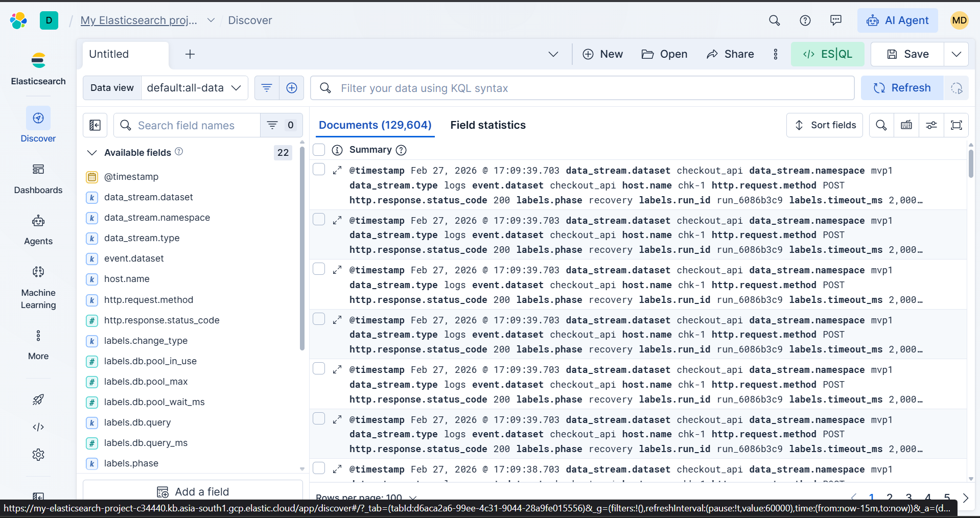Switch to the Field statistics tab
The width and height of the screenshot is (980, 518).
(x=488, y=125)
